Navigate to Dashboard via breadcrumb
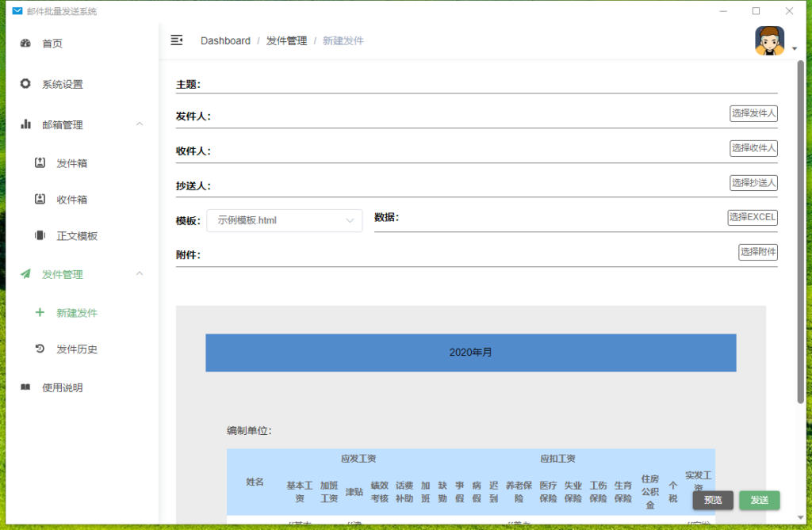The width and height of the screenshot is (812, 530). tap(225, 40)
